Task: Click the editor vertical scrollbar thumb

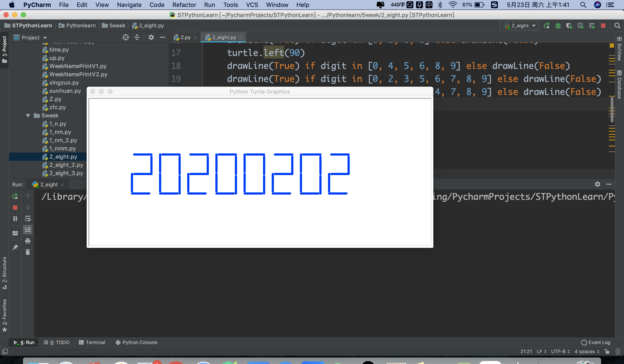Action: coord(612,110)
